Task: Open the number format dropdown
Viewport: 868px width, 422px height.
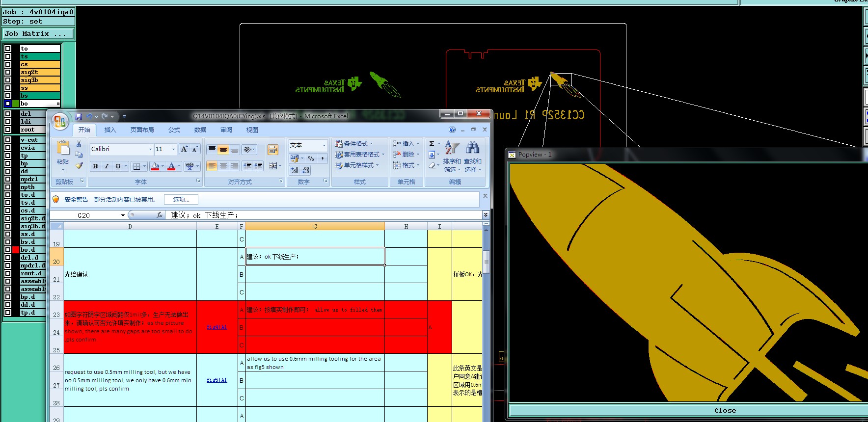Action: 324,145
